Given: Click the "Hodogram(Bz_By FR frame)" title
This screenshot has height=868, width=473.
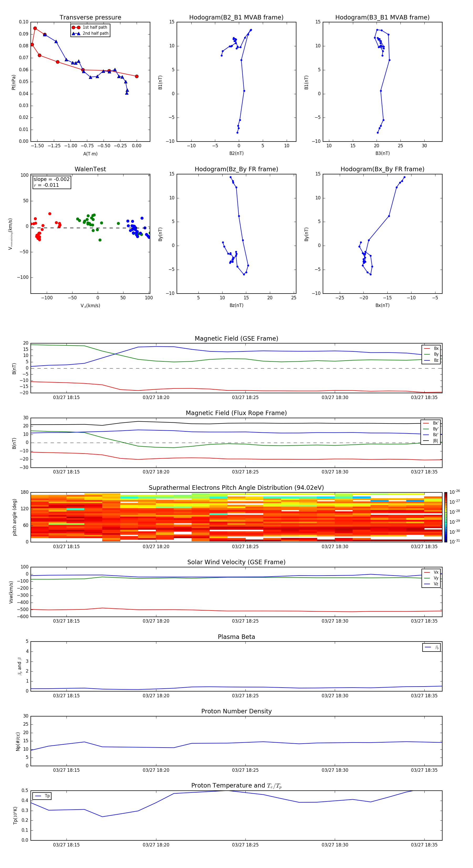Looking at the screenshot, I should (236, 169).
